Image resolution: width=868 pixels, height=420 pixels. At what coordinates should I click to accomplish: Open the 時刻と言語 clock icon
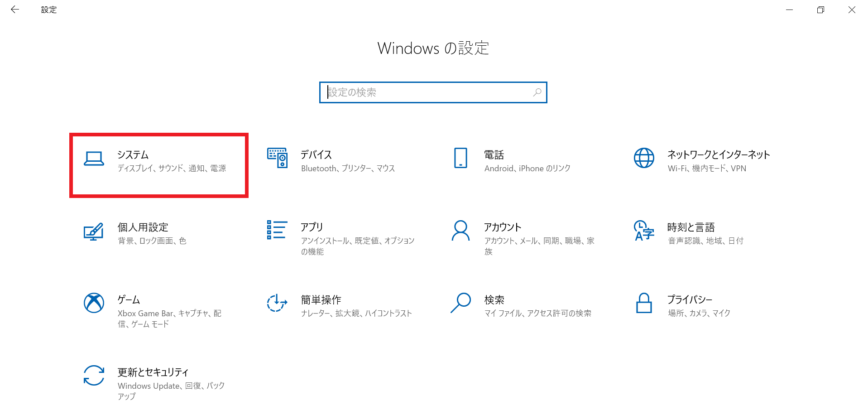644,230
